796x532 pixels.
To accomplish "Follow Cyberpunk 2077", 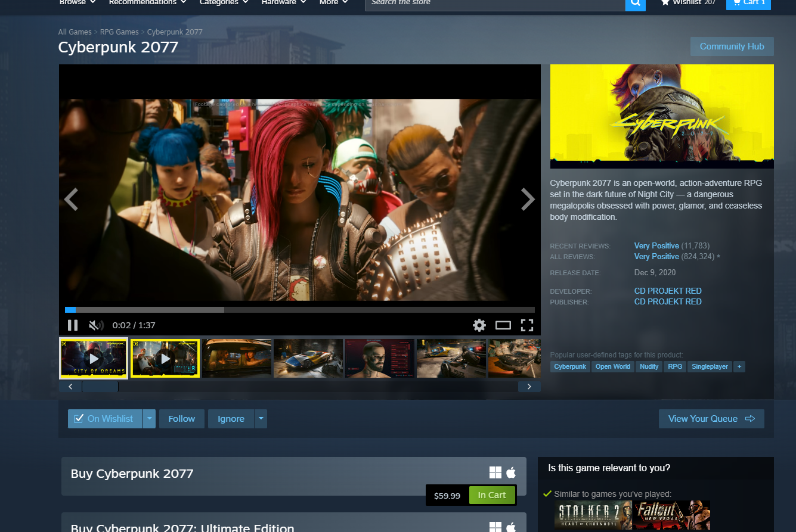I will (182, 419).
